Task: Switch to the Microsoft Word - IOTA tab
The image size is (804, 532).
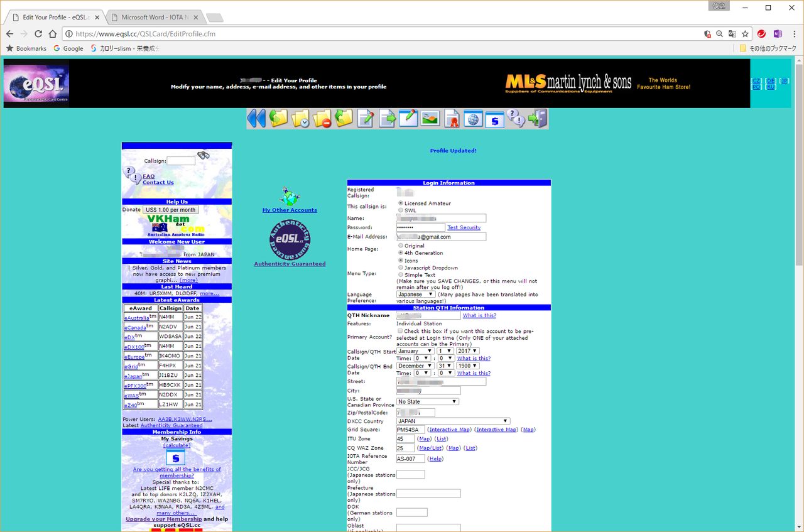Action: tap(155, 17)
